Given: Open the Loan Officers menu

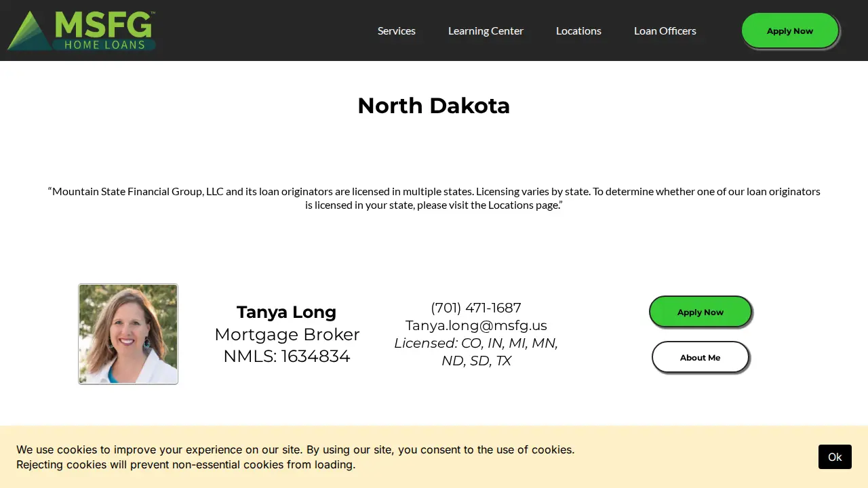Looking at the screenshot, I should click(x=665, y=30).
